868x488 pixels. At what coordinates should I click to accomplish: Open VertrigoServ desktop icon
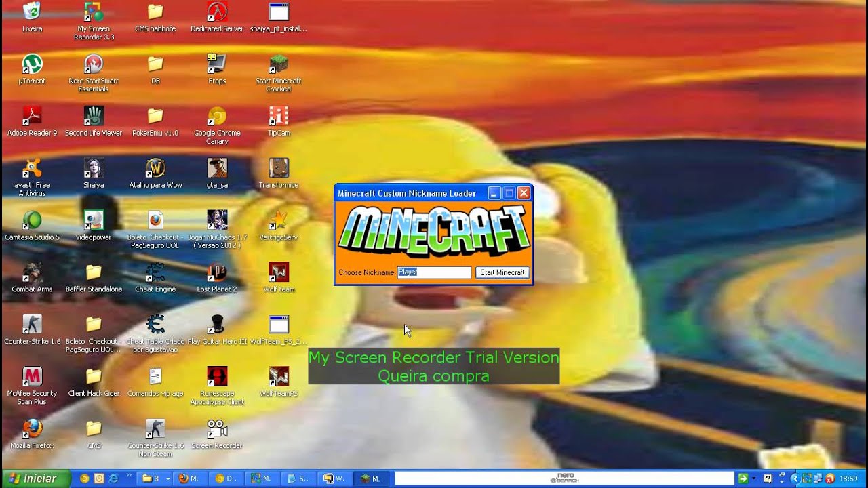pos(278,226)
